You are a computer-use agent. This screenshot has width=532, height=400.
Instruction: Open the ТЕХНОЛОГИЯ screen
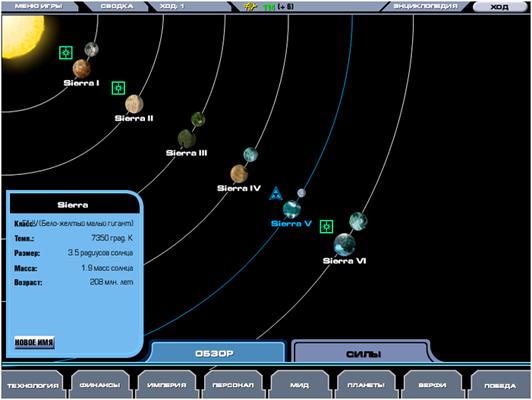pyautogui.click(x=33, y=385)
